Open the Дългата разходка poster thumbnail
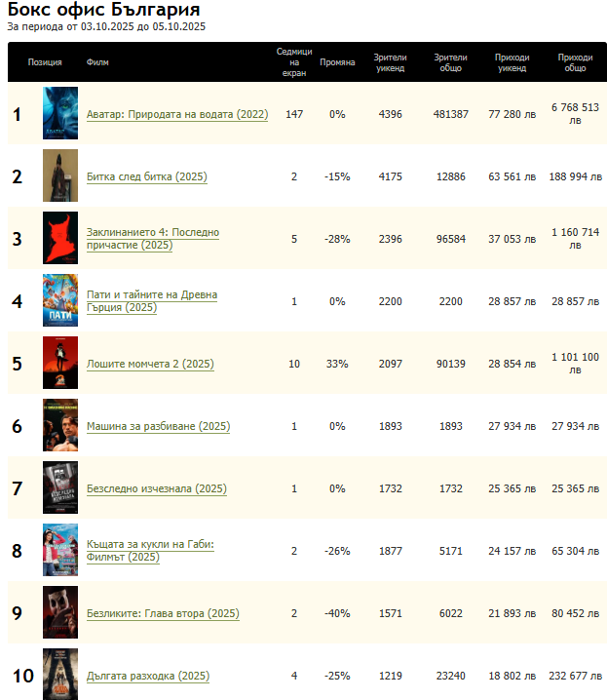Image resolution: width=607 pixels, height=700 pixels. point(59,674)
